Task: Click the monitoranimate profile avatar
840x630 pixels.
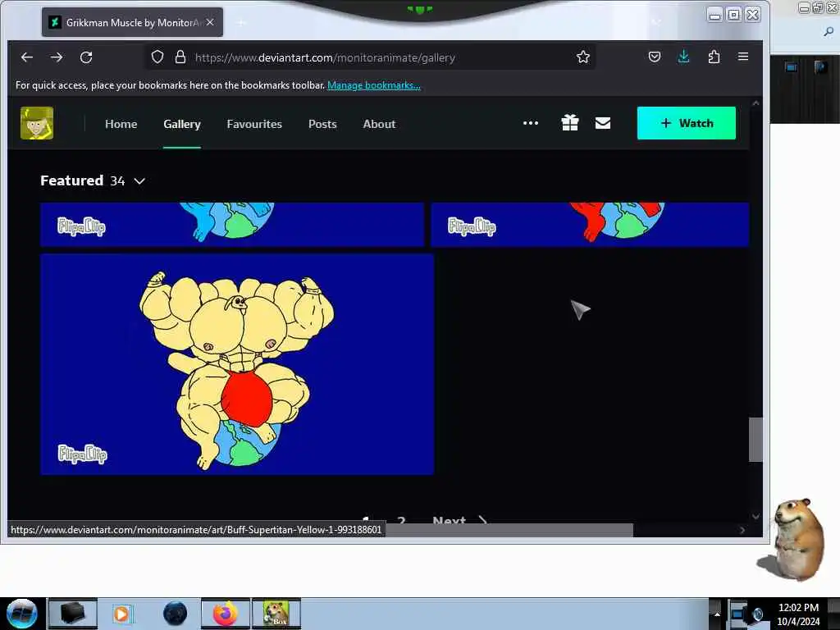Action: click(37, 123)
